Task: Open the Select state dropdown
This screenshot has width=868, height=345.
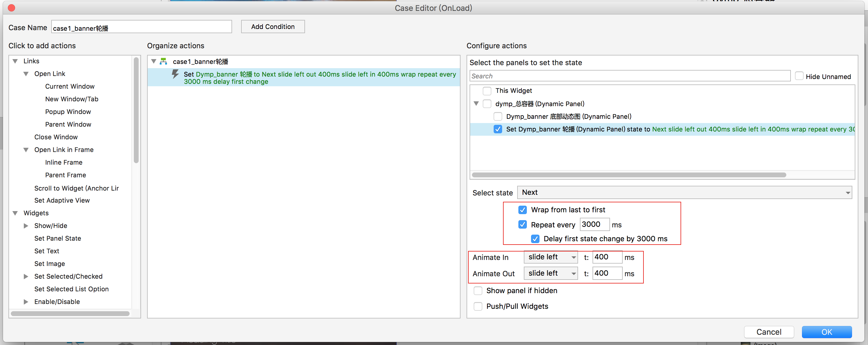Action: (x=684, y=193)
